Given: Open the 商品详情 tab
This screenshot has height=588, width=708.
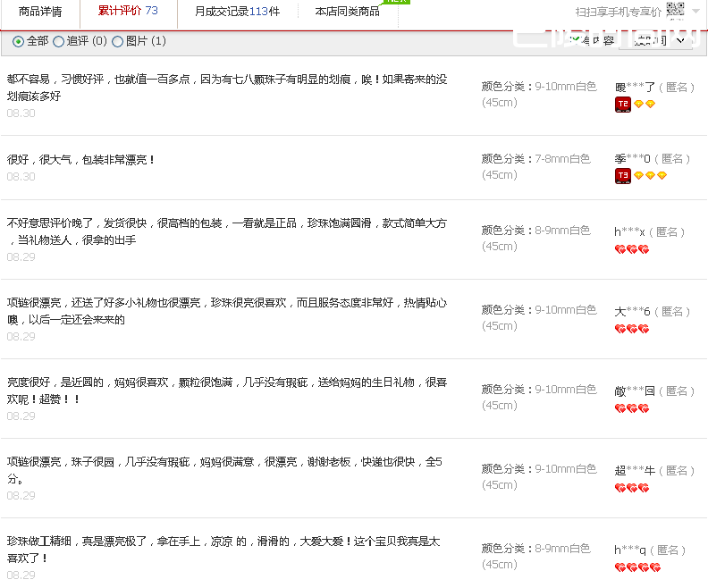Looking at the screenshot, I should point(40,12).
